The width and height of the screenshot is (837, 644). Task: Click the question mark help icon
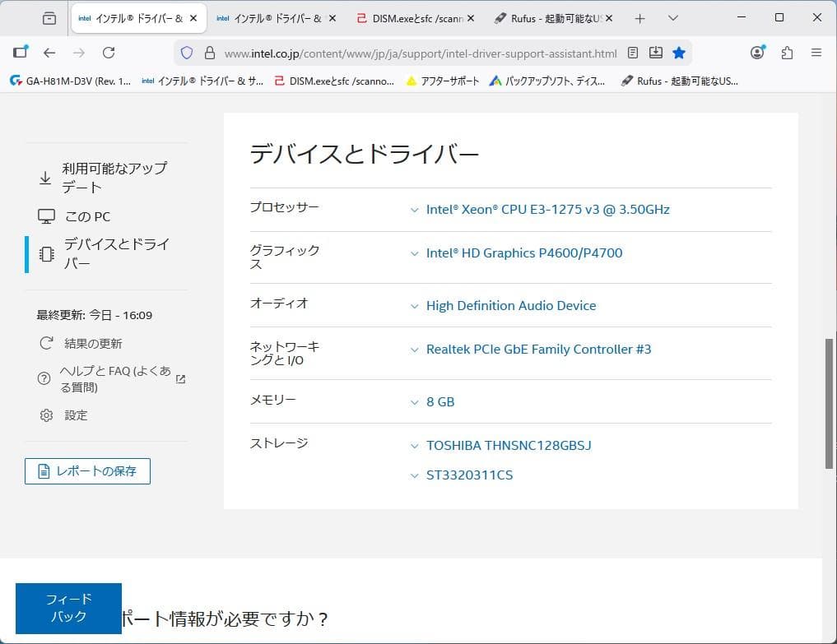44,379
